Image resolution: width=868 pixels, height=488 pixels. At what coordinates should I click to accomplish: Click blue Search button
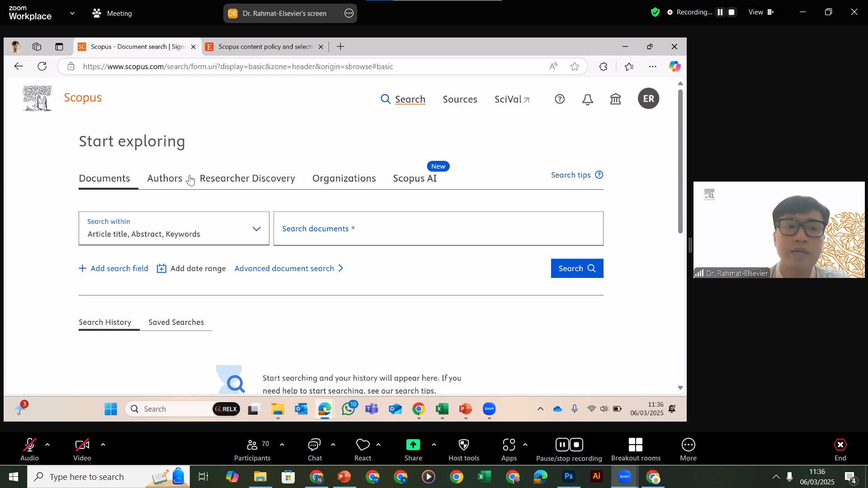(577, 268)
